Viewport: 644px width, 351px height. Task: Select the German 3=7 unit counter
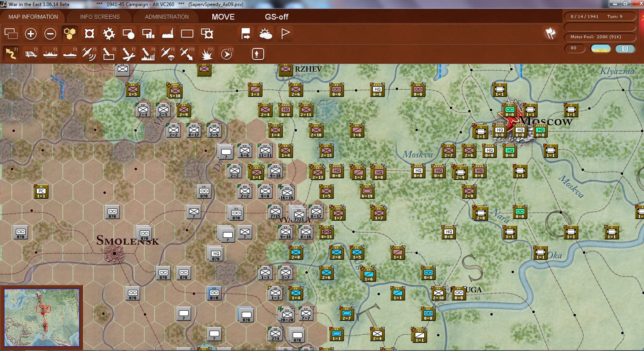285,273
